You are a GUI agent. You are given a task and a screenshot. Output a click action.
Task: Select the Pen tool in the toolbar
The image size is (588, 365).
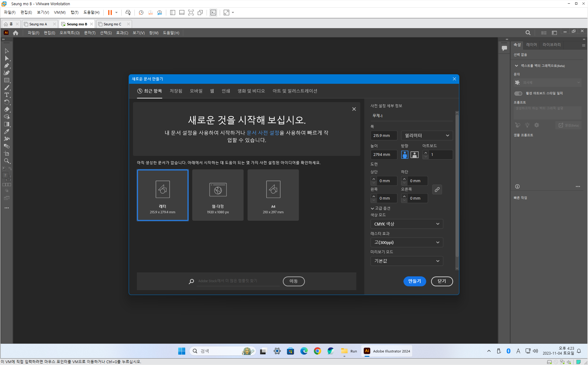pyautogui.click(x=7, y=66)
